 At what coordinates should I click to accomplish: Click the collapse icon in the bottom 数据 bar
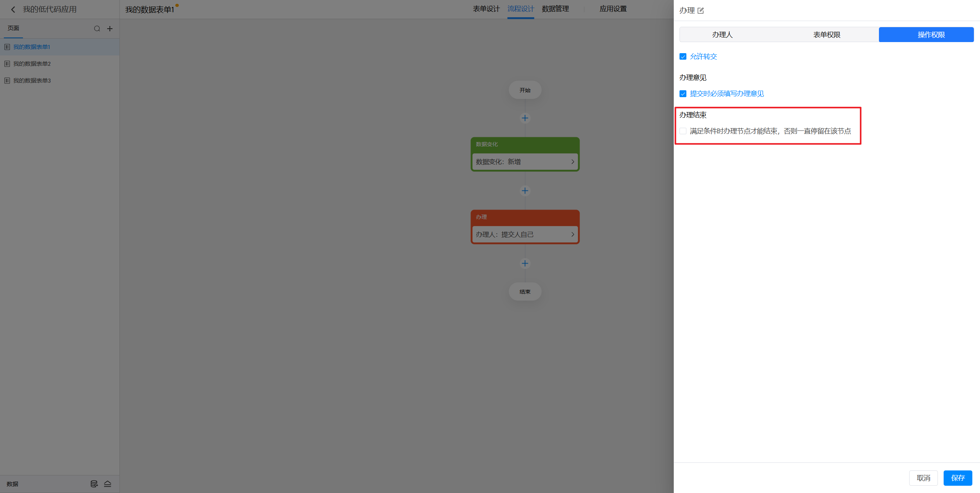click(108, 484)
